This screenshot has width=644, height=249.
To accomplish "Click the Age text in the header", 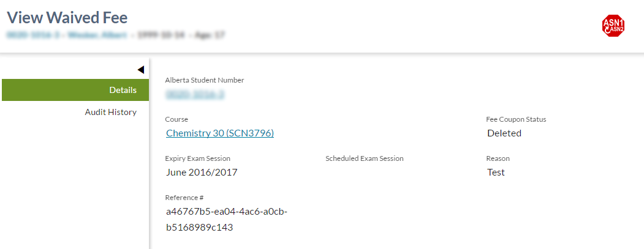I will [x=211, y=35].
